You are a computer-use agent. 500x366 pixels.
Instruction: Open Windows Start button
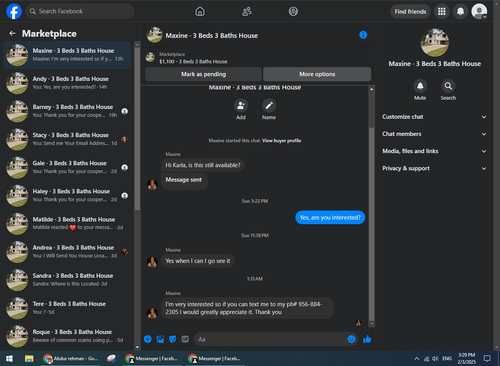pos(9,359)
